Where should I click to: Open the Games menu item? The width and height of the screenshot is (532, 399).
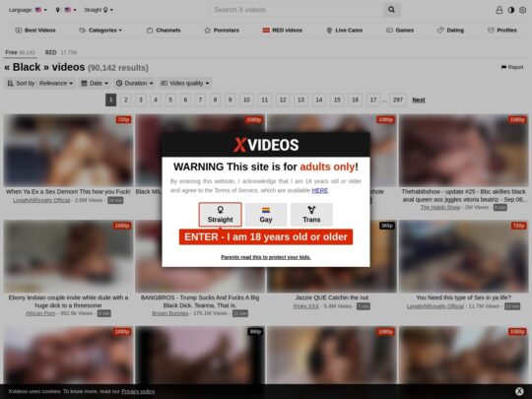[x=400, y=31]
